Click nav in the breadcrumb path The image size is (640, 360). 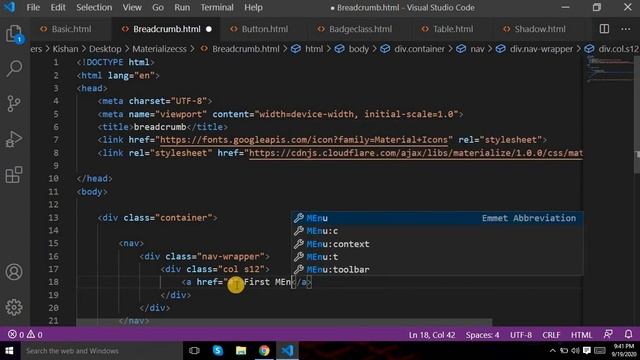(x=477, y=49)
